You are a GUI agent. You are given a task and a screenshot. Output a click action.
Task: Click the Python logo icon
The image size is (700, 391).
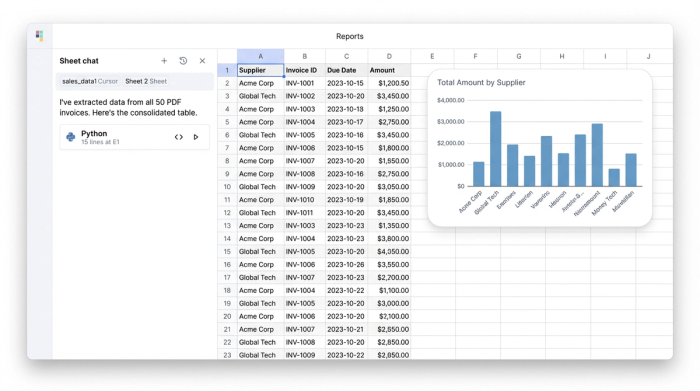point(71,137)
